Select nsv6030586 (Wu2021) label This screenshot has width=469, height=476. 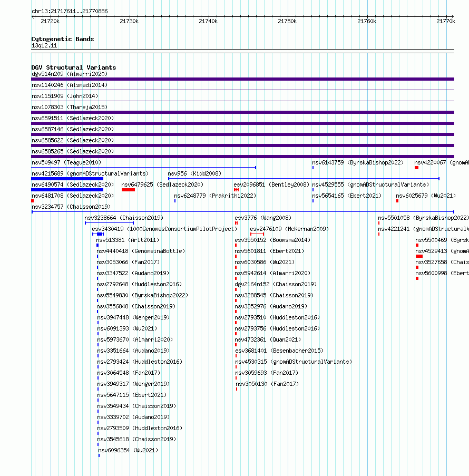[x=265, y=263]
